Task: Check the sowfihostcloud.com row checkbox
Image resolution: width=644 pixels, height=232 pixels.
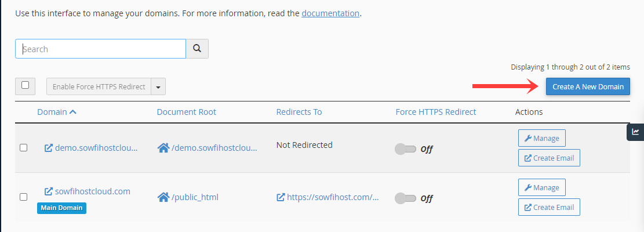Action: click(x=24, y=197)
